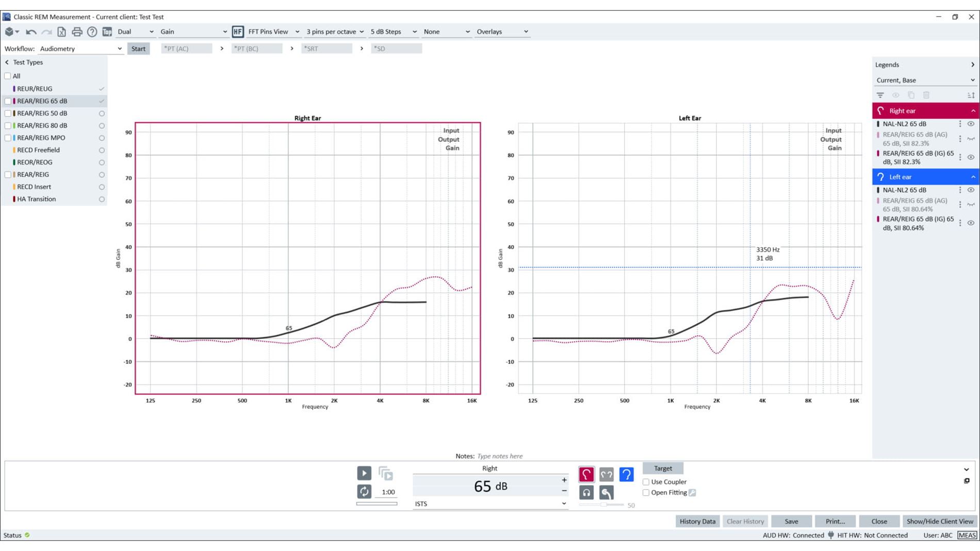This screenshot has height=551, width=980.
Task: Start playback with the Play button
Action: (364, 473)
